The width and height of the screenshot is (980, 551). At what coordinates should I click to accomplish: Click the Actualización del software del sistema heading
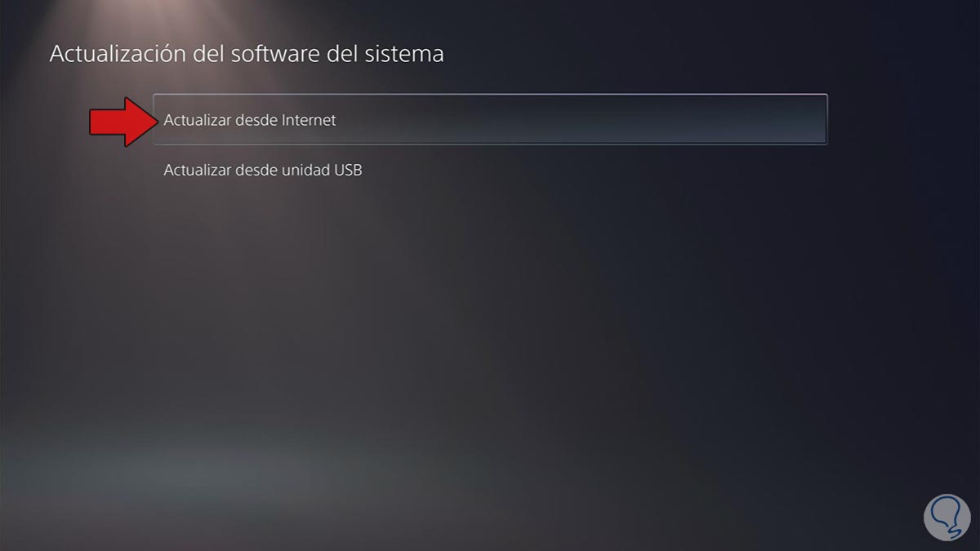[x=247, y=54]
